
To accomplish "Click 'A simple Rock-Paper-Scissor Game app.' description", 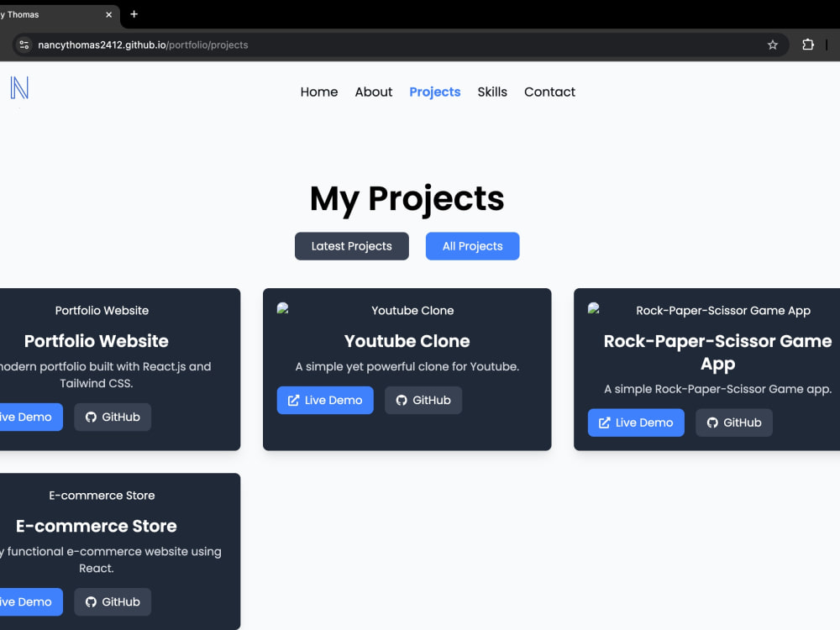I will 718,390.
